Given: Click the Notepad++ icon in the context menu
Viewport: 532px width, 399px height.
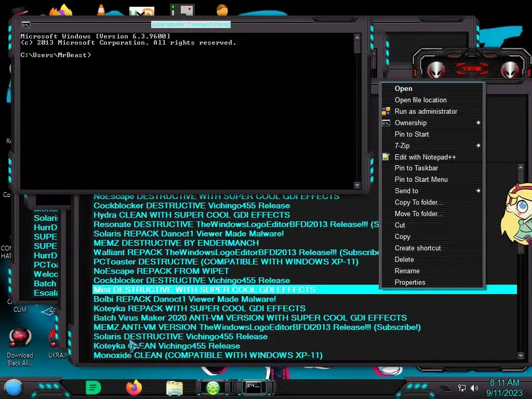Looking at the screenshot, I should [x=386, y=157].
